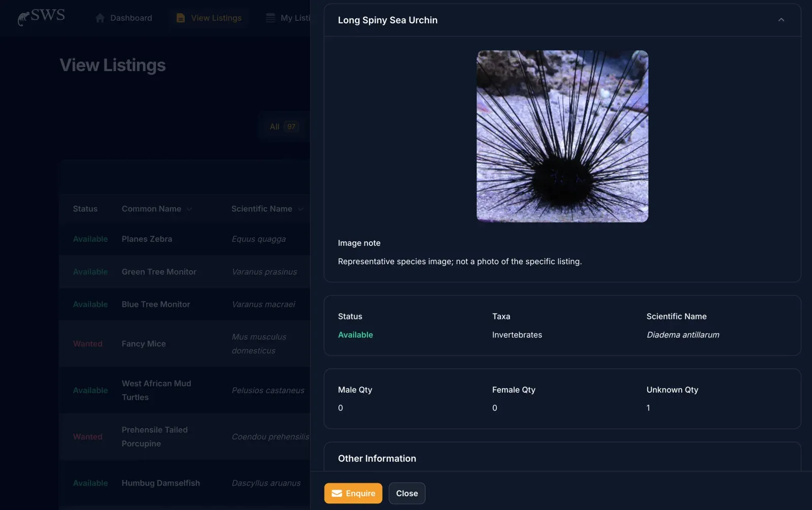Open the My Listings nav item
This screenshot has width=812, height=510.
pyautogui.click(x=288, y=18)
